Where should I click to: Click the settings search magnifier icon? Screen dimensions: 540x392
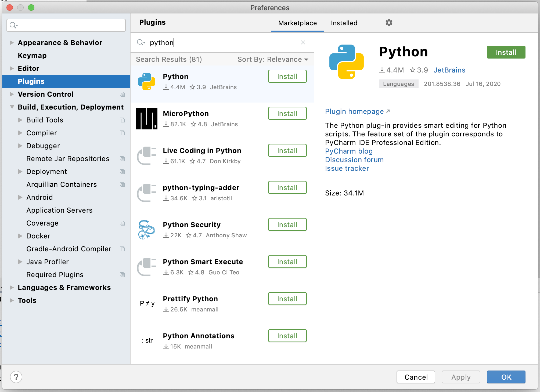click(14, 25)
